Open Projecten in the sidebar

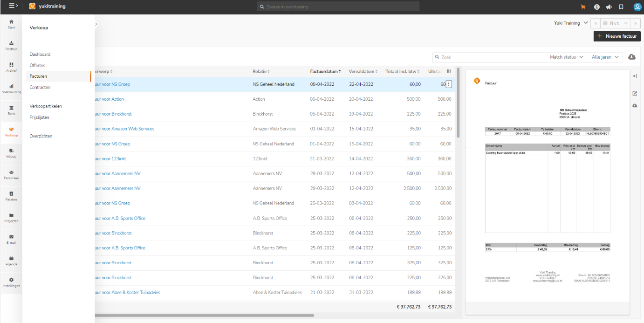click(11, 218)
